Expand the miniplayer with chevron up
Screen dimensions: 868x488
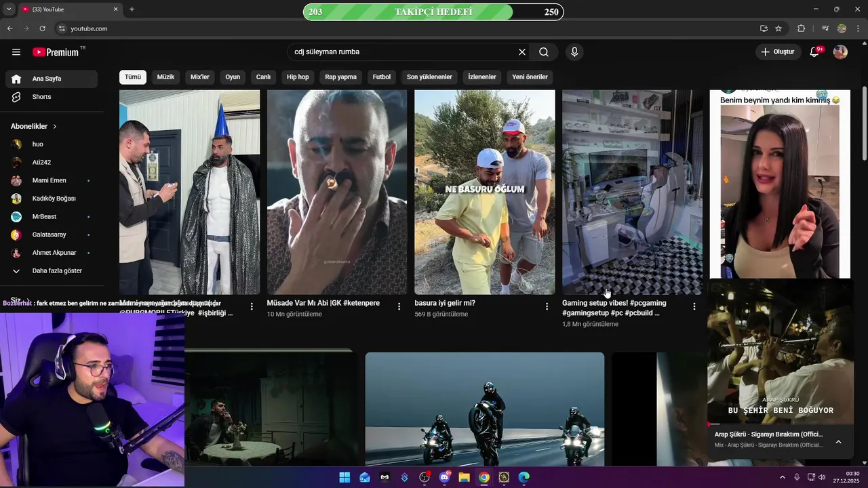(x=838, y=442)
